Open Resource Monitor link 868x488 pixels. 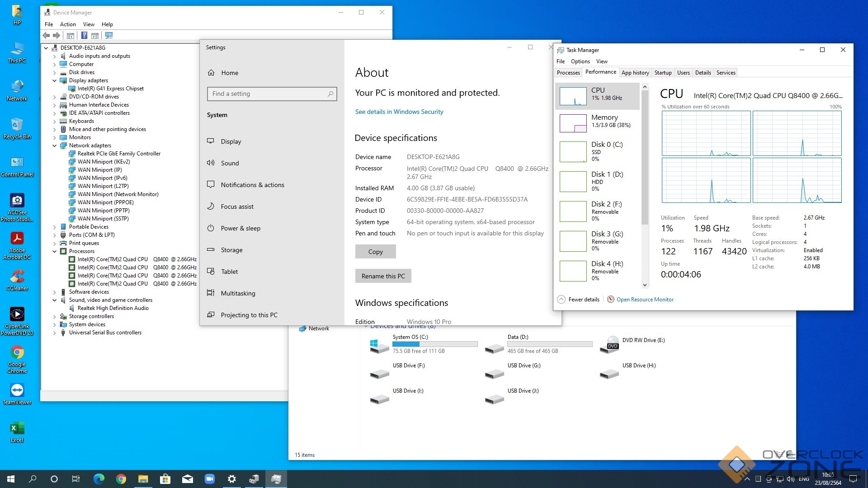click(645, 299)
